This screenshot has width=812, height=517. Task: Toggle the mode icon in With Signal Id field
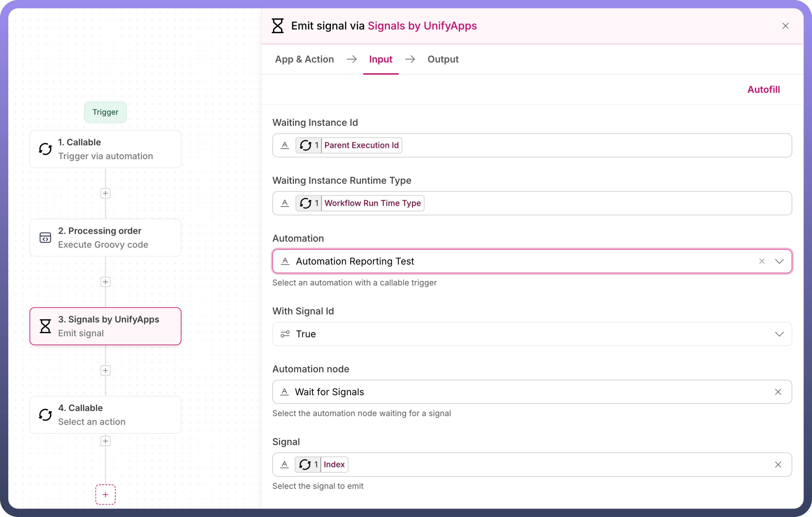click(285, 334)
